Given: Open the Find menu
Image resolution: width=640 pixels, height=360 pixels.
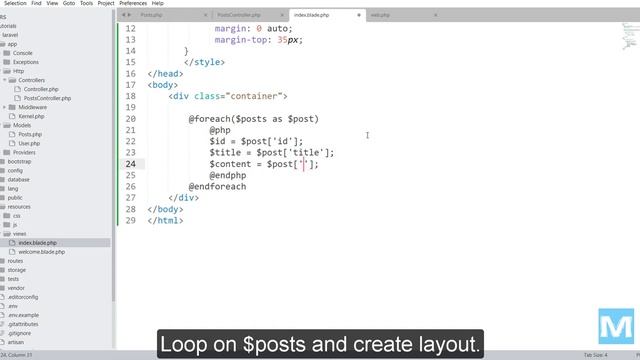Looking at the screenshot, I should coord(36,3).
